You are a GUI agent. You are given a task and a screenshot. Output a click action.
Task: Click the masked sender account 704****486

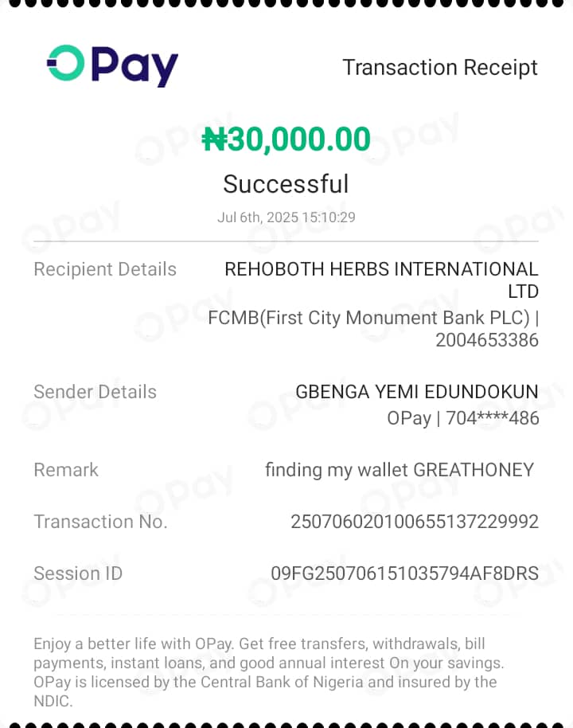click(x=492, y=418)
